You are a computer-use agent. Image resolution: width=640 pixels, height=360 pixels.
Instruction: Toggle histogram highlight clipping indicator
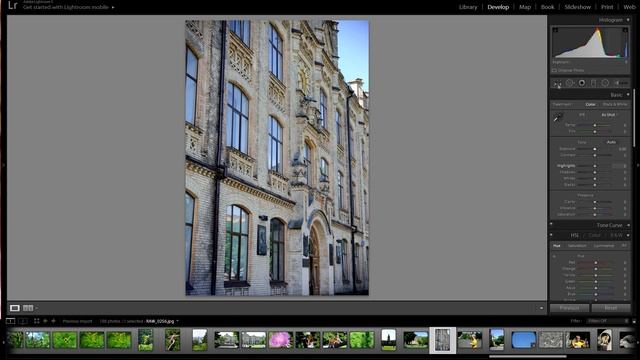point(625,30)
